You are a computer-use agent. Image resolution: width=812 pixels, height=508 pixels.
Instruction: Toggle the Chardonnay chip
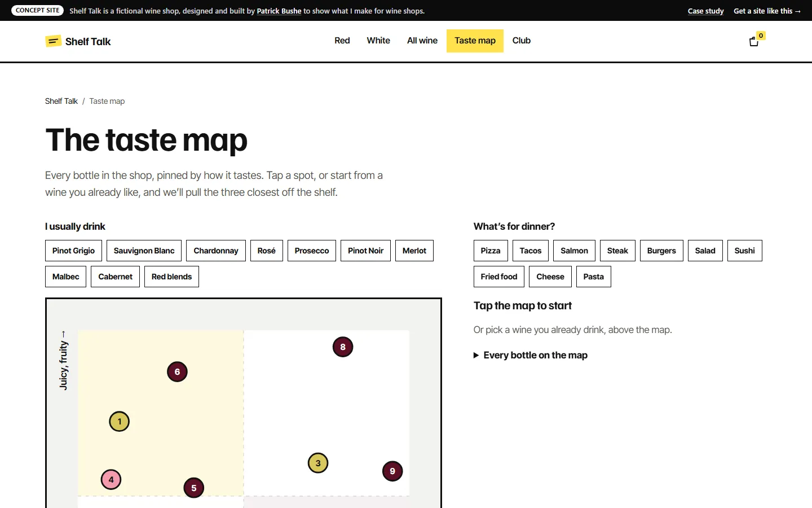pyautogui.click(x=216, y=251)
